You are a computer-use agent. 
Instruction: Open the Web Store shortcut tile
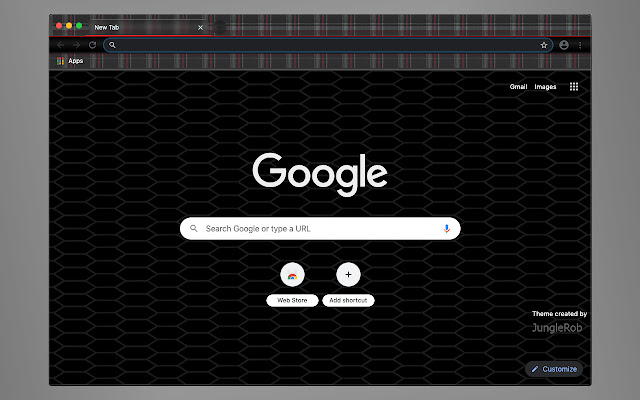point(292,275)
